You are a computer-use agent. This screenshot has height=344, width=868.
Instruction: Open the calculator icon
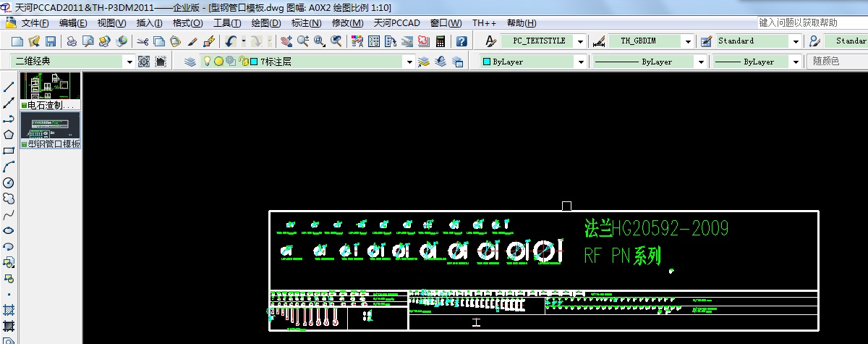pos(441,41)
